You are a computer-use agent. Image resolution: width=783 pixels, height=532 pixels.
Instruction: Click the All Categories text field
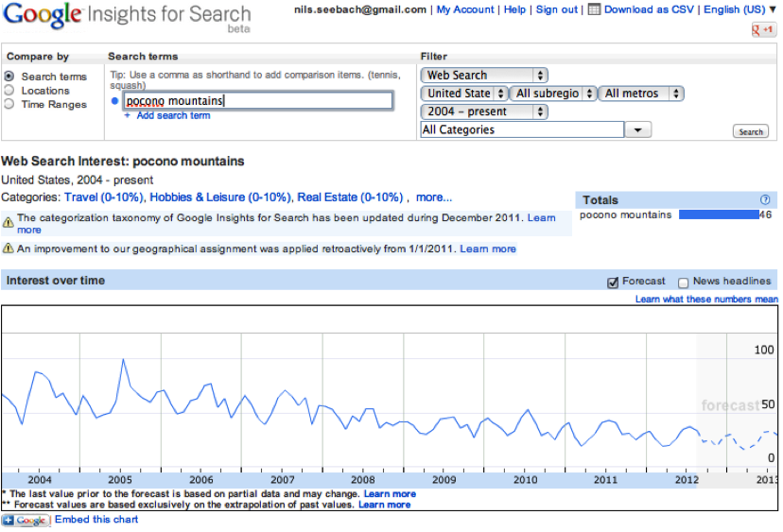click(x=522, y=129)
